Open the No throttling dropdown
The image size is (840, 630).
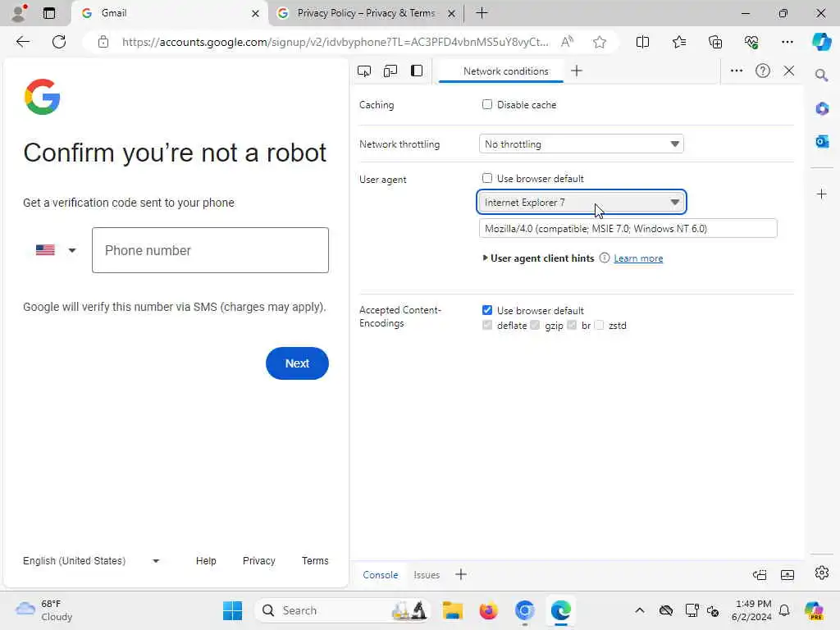582,144
